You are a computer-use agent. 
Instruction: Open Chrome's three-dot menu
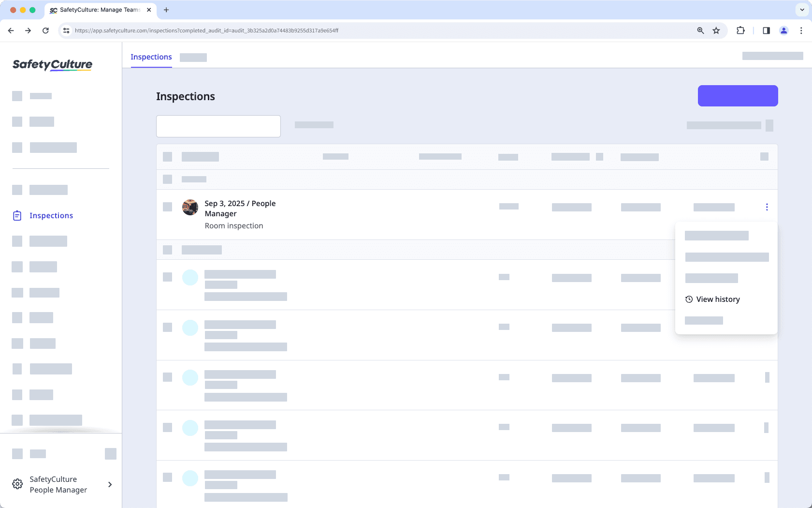click(801, 30)
